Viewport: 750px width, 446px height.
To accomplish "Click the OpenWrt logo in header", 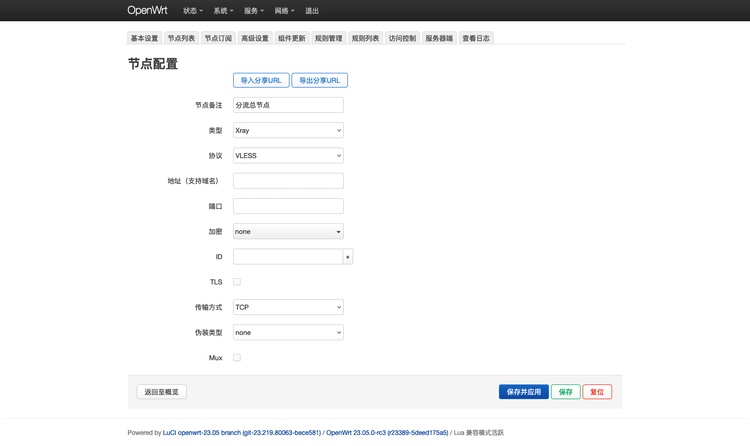I will coord(148,10).
